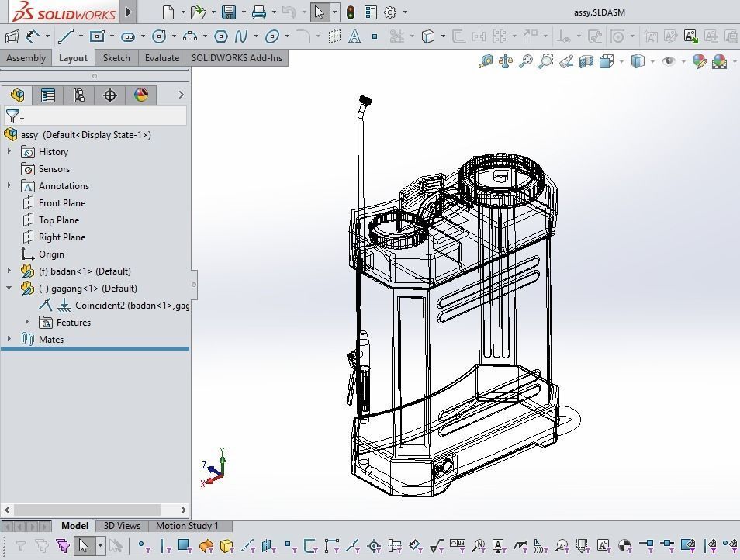The width and height of the screenshot is (740, 560).
Task: Expand the badan<1> component
Action: click(x=9, y=271)
